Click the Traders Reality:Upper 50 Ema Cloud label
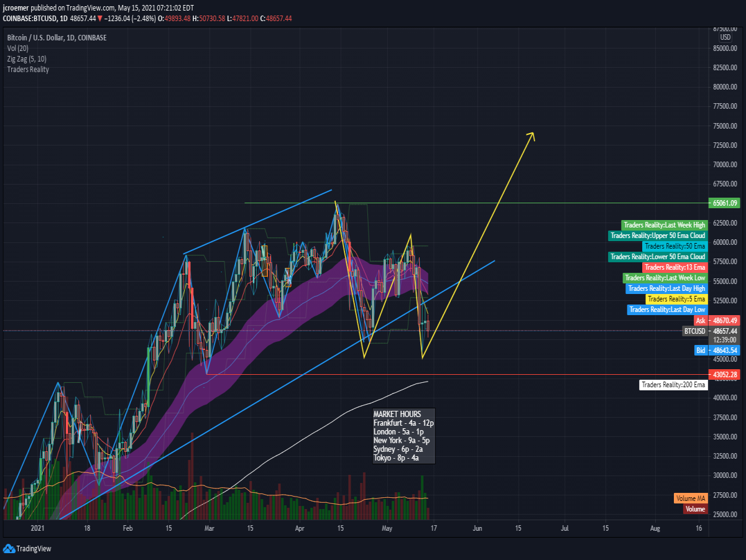 [658, 236]
